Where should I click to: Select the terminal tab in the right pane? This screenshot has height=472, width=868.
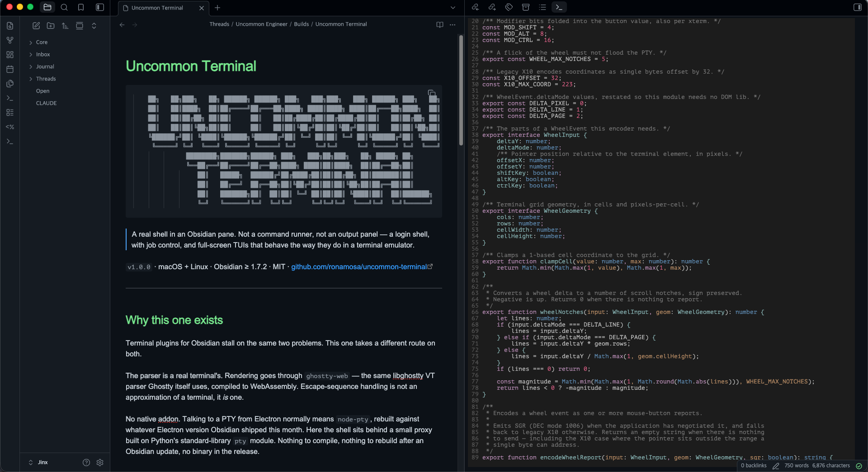(x=559, y=7)
